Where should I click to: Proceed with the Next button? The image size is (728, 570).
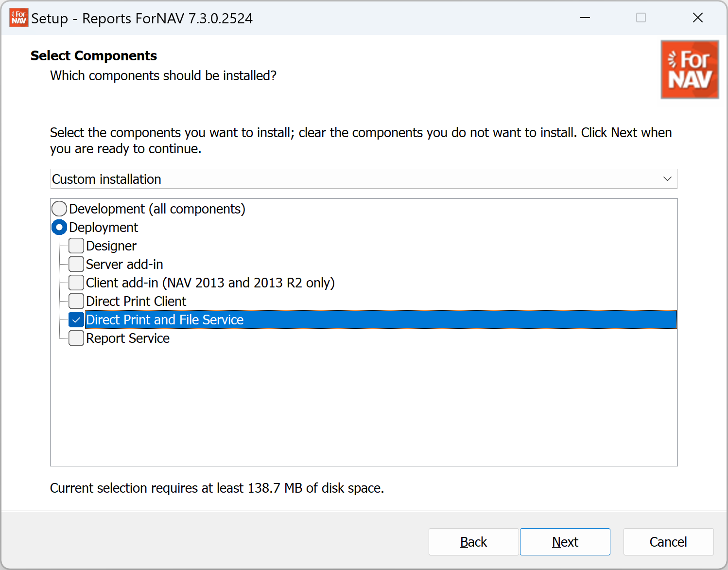pos(565,542)
